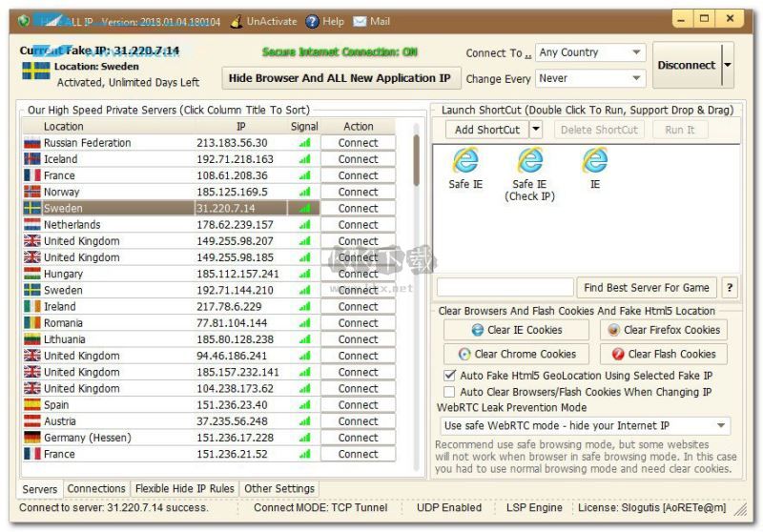Select the Sweden 192.71.144.210 row

[209, 291]
